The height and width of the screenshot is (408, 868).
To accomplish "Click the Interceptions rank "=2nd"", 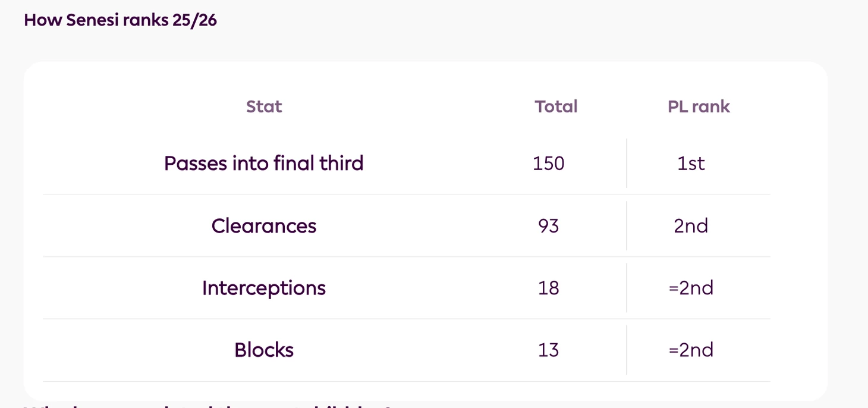I will pos(691,288).
